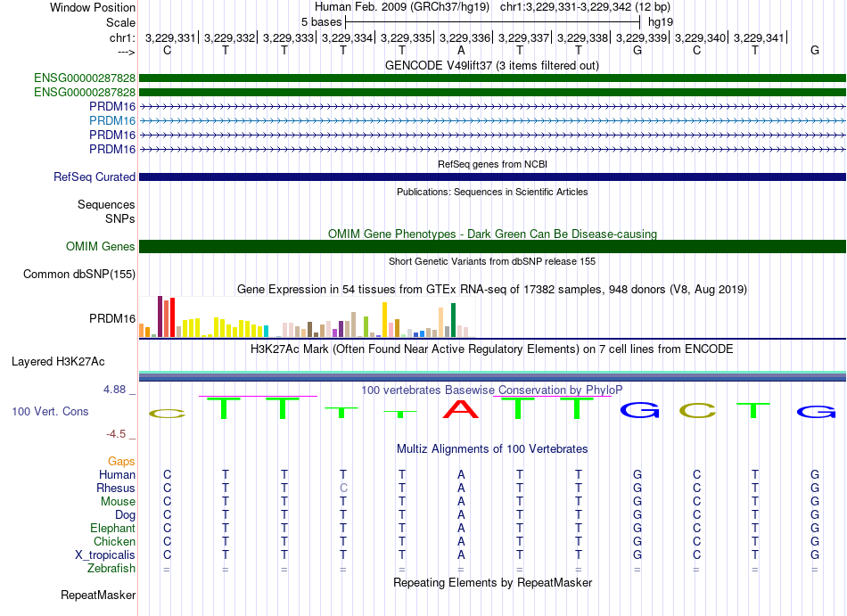Click the red A in the PhyloP conservation logo
Viewport: 847px width, 616px height.
[x=461, y=408]
